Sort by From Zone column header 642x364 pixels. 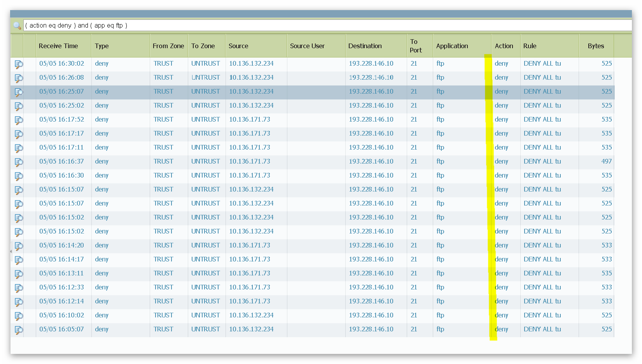click(168, 46)
